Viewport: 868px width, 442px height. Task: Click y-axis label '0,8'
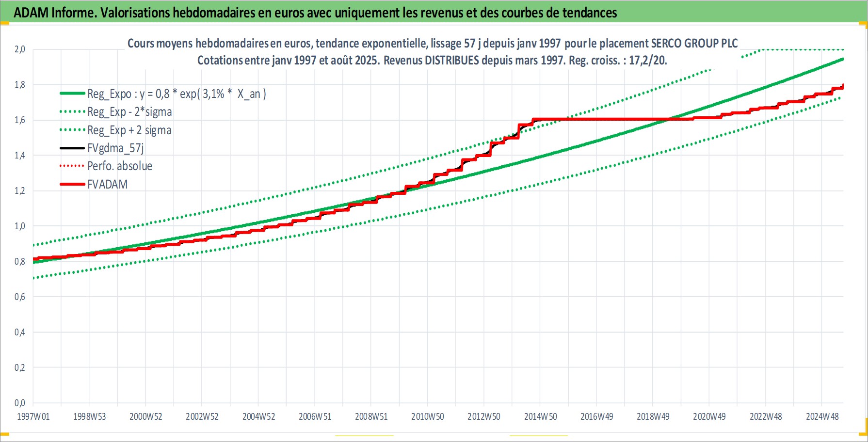[x=19, y=261]
